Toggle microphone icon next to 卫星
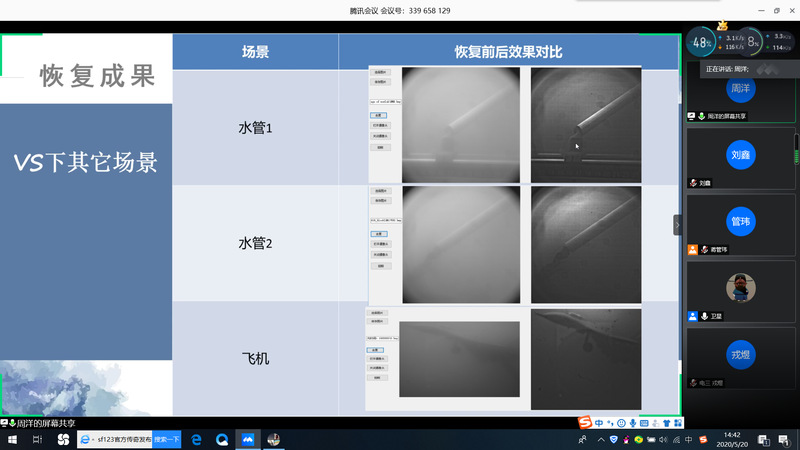 pos(705,316)
